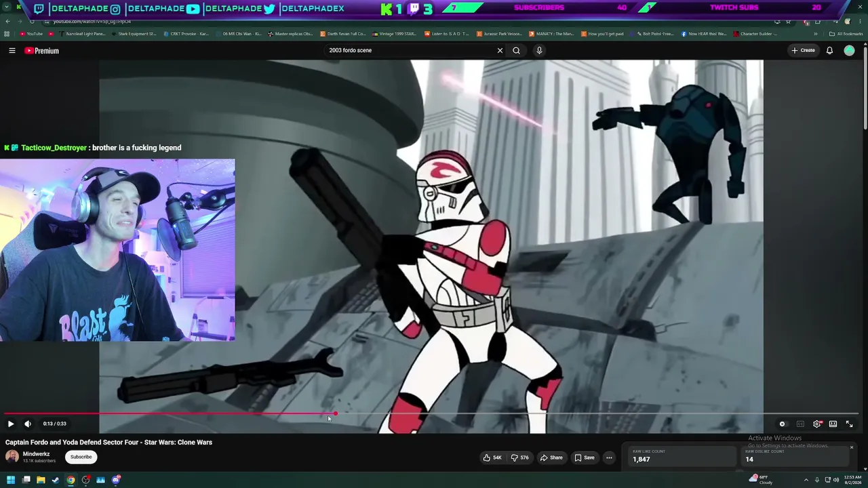Click the '0:13 / 0:33' time display
Screen dimensions: 868x488
54,424
